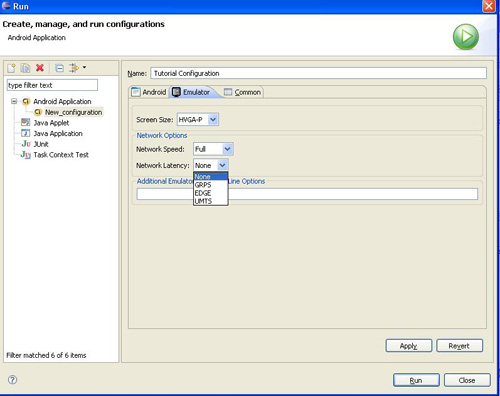Click the Name field containing Tutorial Configuration

point(318,73)
